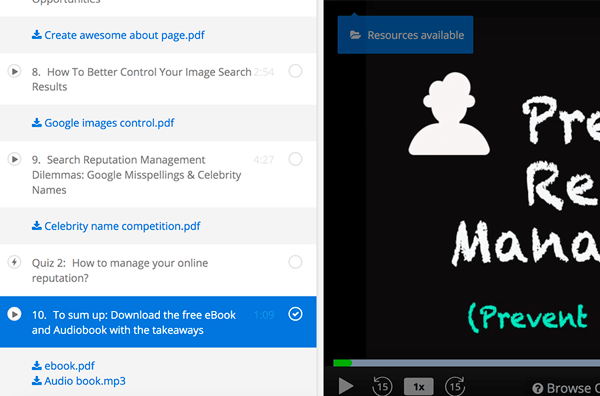Rewind video 15 seconds
This screenshot has width=600, height=396.
tap(382, 386)
